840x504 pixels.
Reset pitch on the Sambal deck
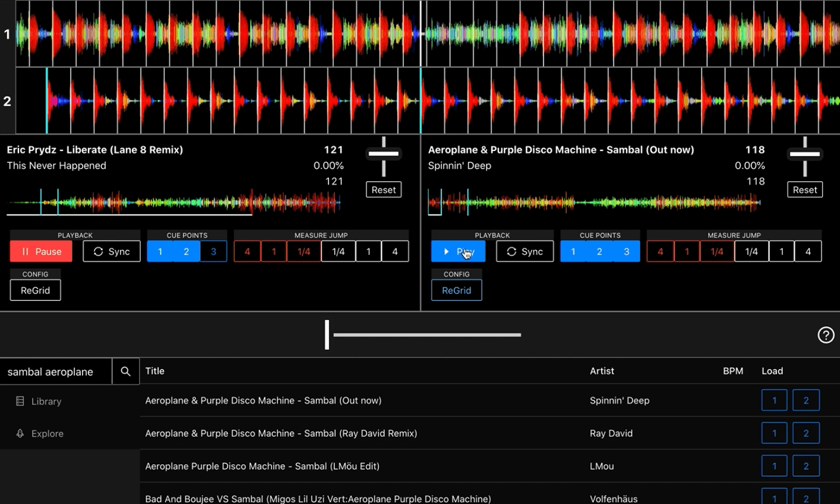804,189
